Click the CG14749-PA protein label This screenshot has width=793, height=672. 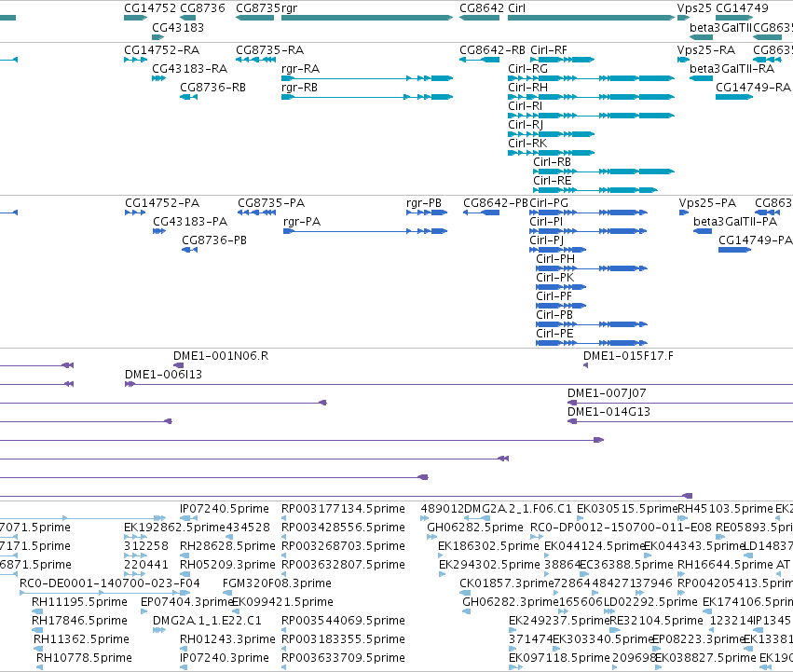tap(755, 240)
